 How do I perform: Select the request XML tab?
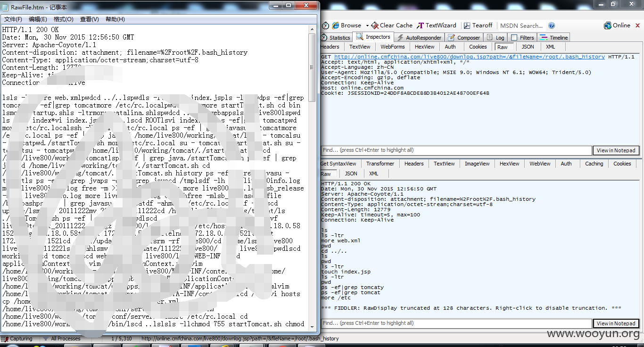550,47
